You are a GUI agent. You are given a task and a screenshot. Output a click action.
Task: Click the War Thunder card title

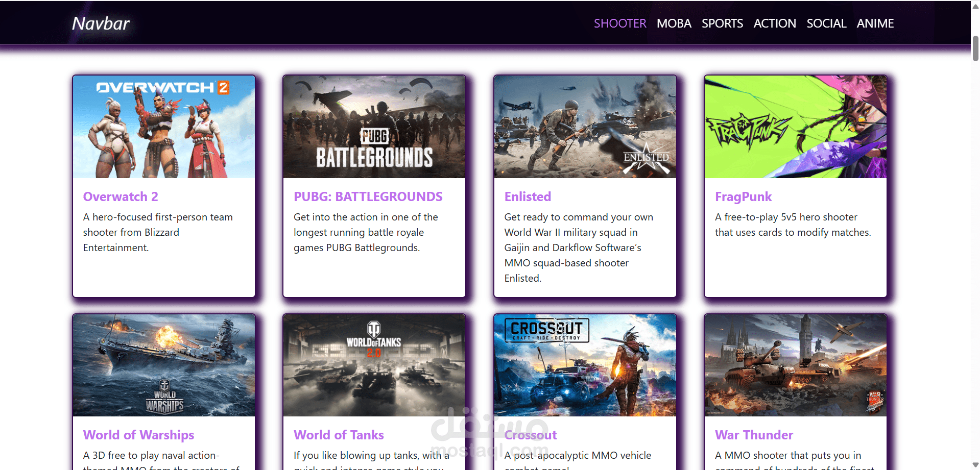(x=754, y=435)
